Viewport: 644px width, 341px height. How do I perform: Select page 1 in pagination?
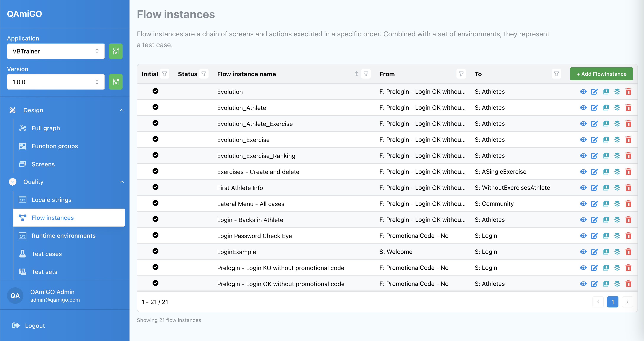[x=613, y=302]
